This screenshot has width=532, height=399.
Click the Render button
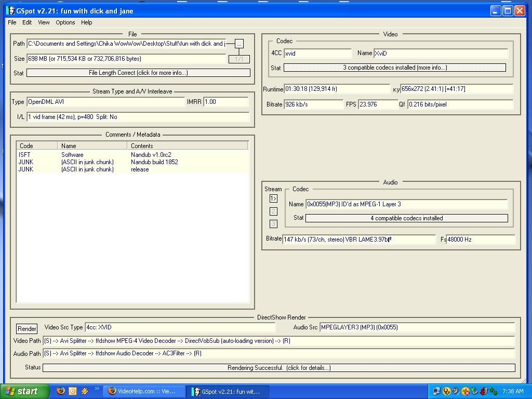coord(27,328)
